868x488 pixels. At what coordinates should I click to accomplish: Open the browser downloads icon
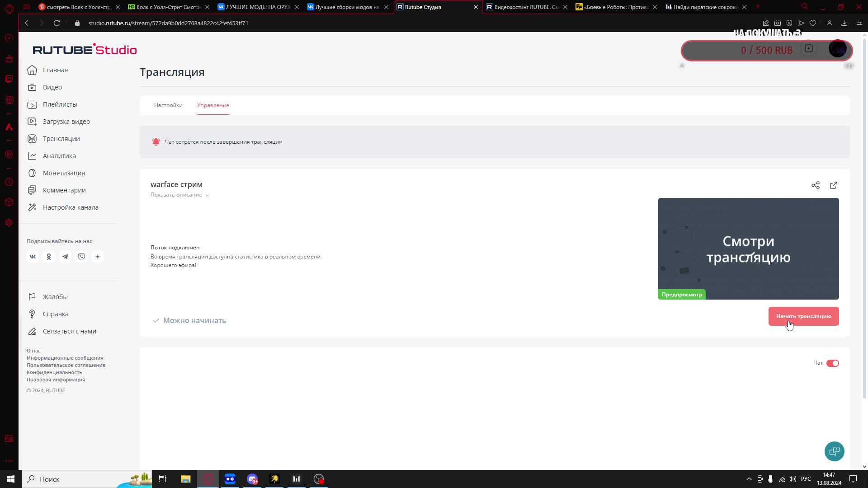(x=844, y=23)
